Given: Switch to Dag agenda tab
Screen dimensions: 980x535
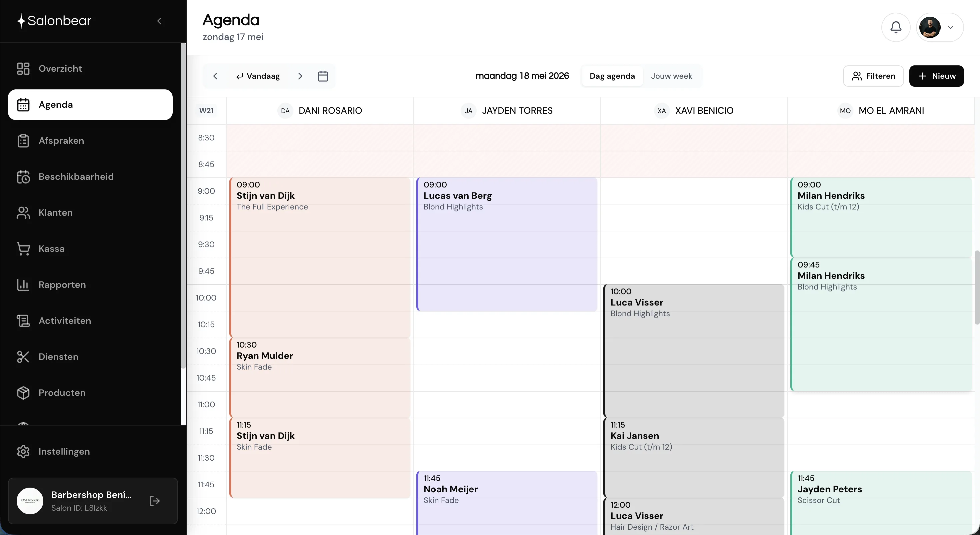Looking at the screenshot, I should coord(612,76).
